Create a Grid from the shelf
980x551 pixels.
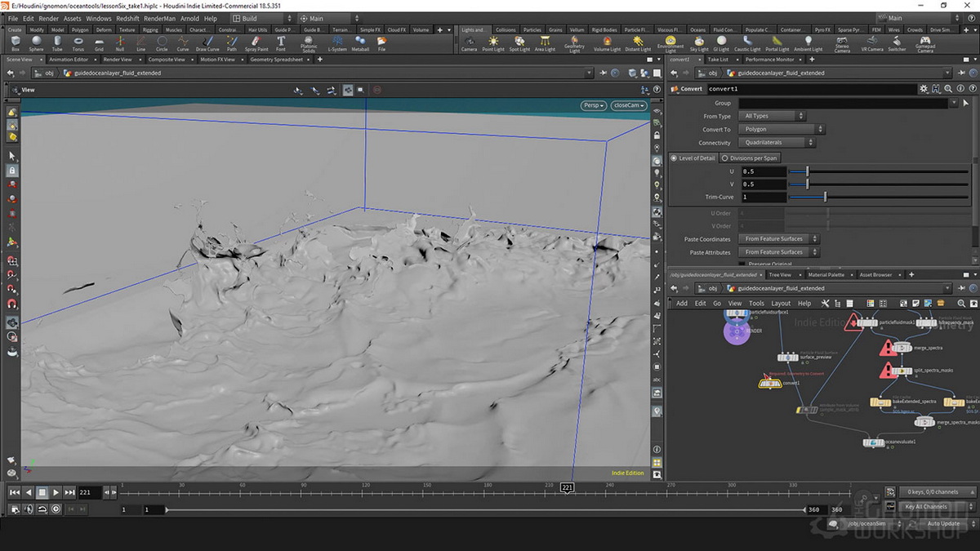coord(99,43)
